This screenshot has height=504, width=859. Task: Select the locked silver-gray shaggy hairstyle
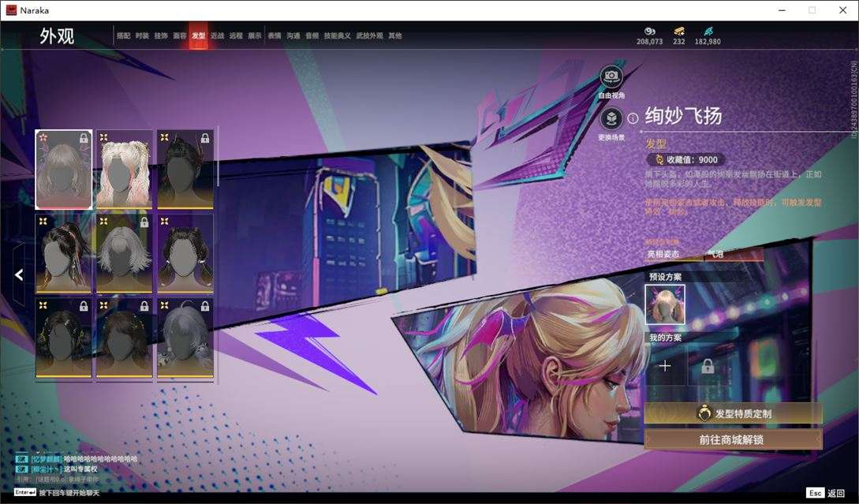(125, 254)
